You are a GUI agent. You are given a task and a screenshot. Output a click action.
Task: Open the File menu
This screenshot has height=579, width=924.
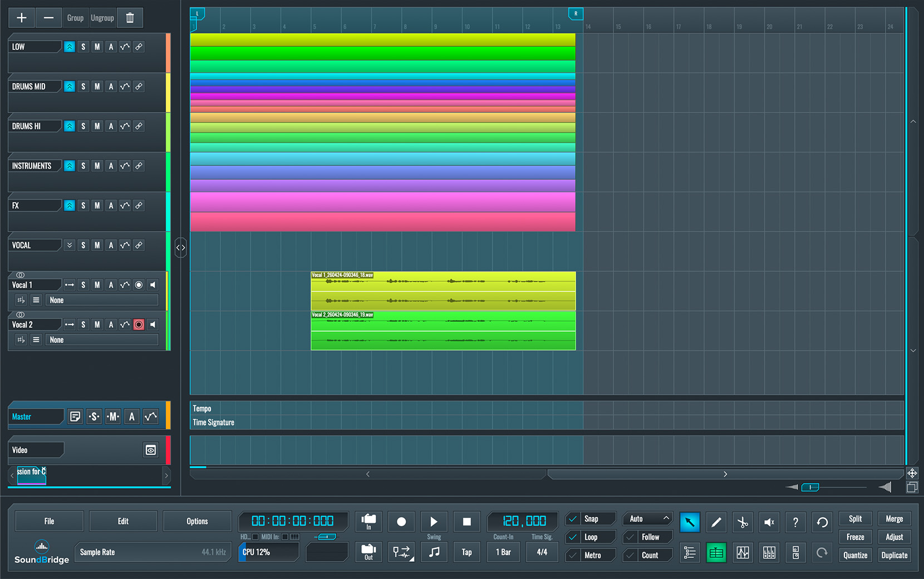pos(49,521)
